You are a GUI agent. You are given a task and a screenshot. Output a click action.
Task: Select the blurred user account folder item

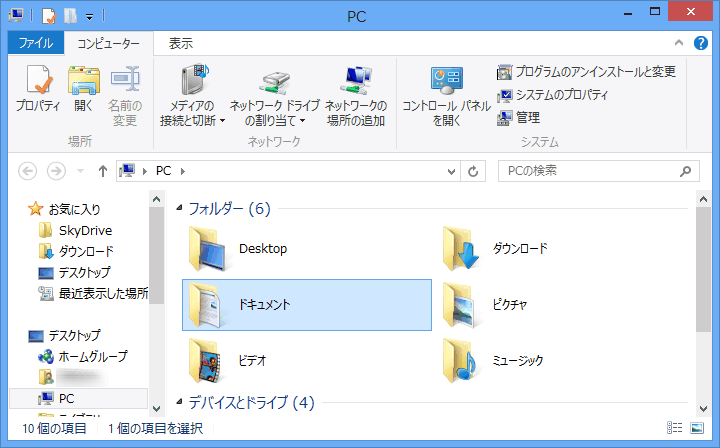73,377
